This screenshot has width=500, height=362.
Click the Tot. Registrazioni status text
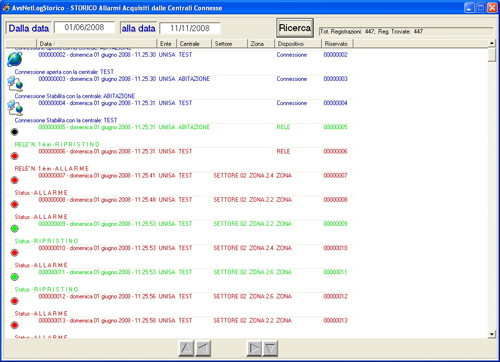371,31
